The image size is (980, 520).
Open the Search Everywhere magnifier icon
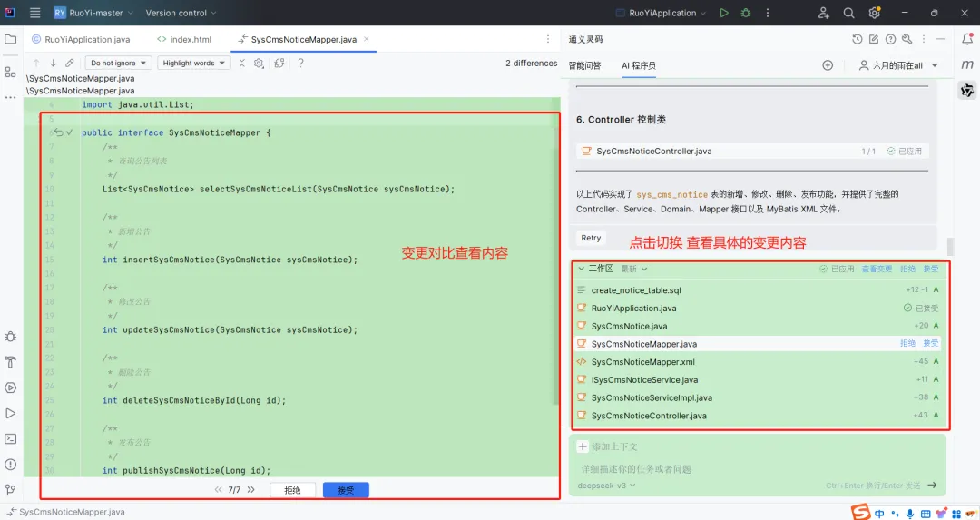(848, 13)
